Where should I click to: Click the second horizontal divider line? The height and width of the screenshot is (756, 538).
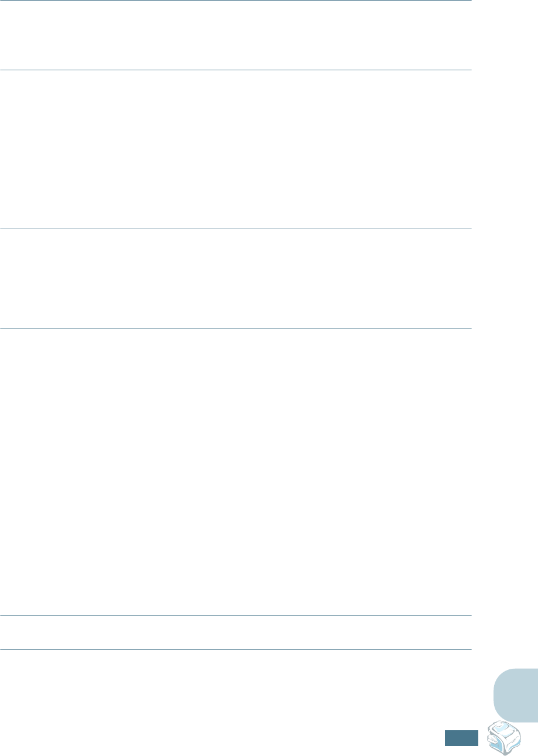[x=235, y=70]
